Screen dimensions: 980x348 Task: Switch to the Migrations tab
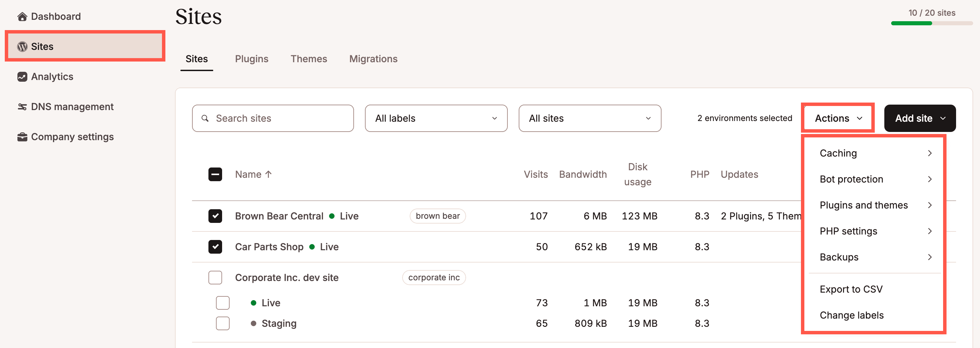tap(373, 59)
